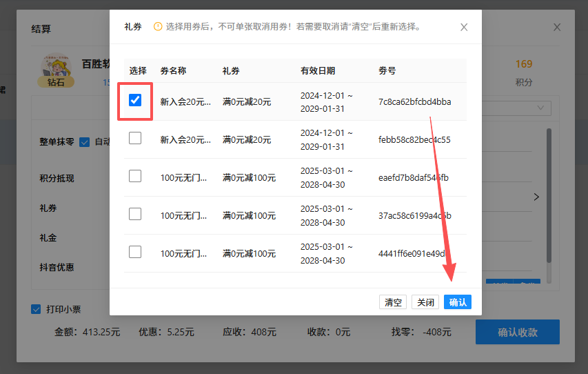Click the 礼券 column header
Viewport: 588px width, 374px height.
pos(231,70)
